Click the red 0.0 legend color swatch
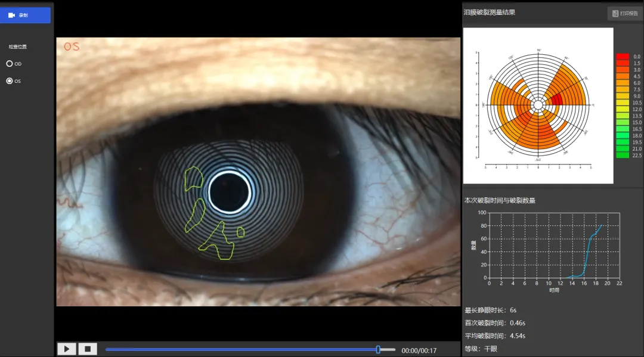This screenshot has height=357, width=644. [622, 57]
